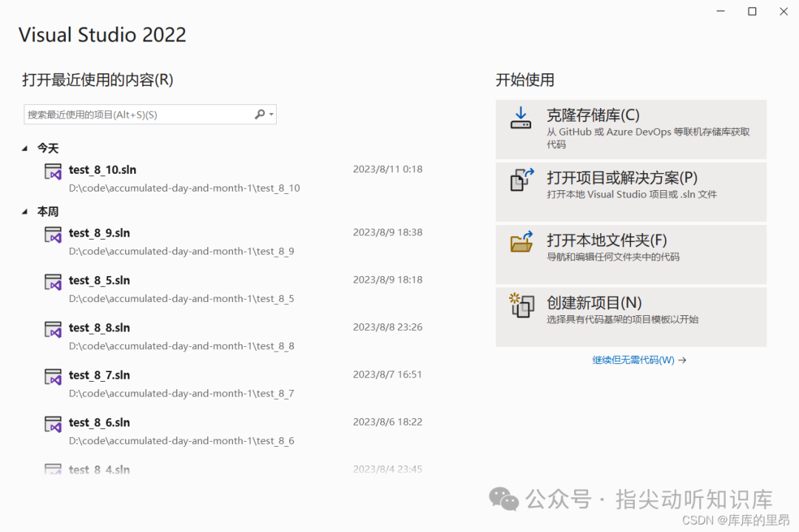Click the create new project icon
Viewport: 799px width, 532px height.
[522, 305]
